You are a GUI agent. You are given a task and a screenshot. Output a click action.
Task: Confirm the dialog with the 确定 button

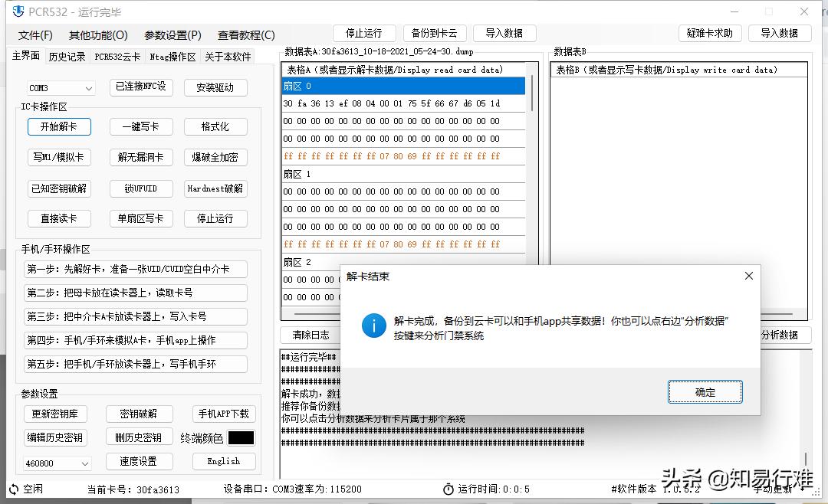pyautogui.click(x=705, y=391)
